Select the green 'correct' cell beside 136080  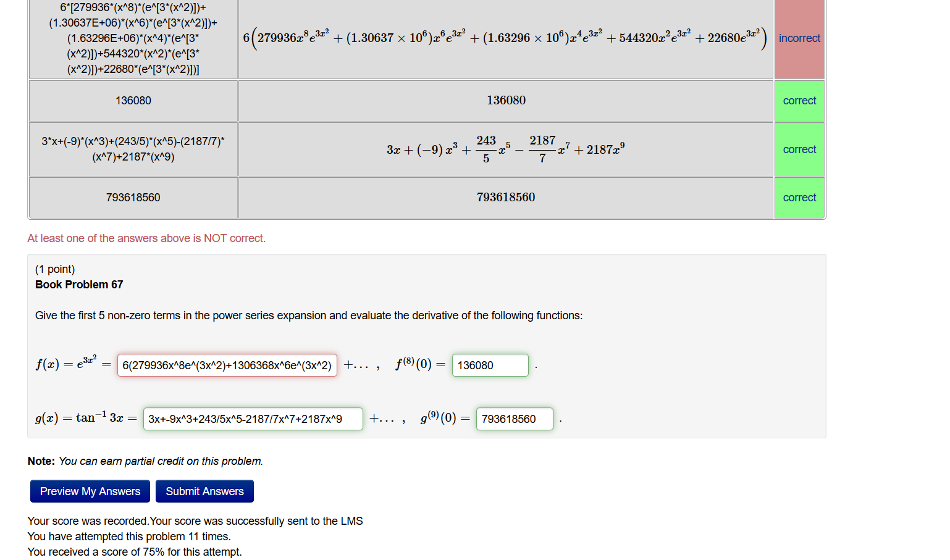(x=799, y=100)
